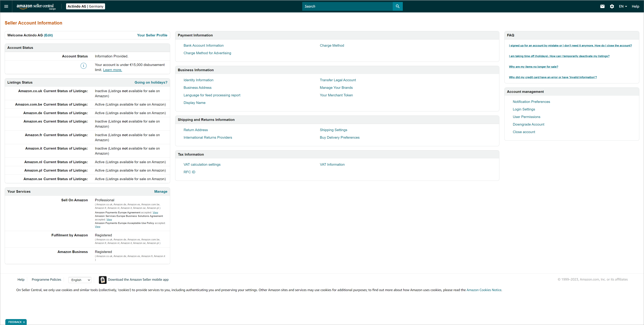Screen dimensions: 644x325
Task: Open Display Name settings
Action: 194,103
